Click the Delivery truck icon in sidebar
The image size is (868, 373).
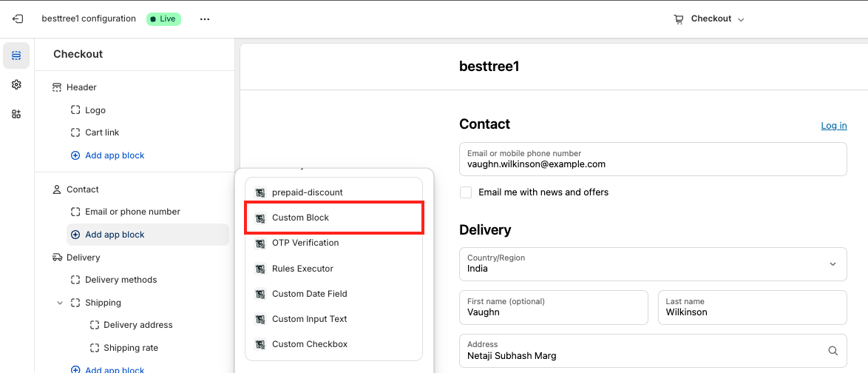(57, 258)
